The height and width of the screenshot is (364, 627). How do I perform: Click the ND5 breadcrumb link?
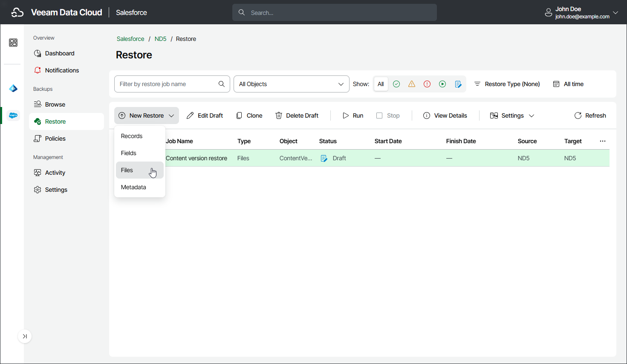pos(160,39)
